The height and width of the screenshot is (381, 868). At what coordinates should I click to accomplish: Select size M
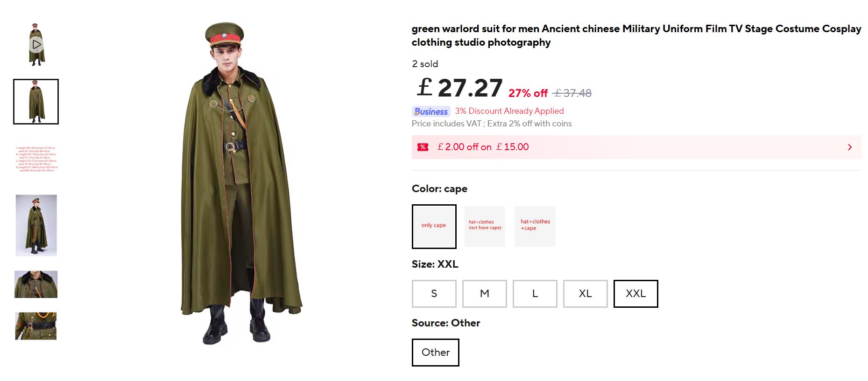coord(484,294)
